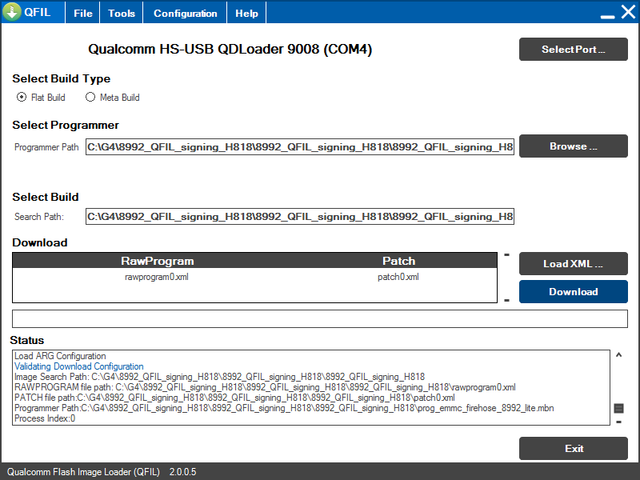640x480 pixels.
Task: Close the QFIL window using the X icon
Action: (629, 12)
